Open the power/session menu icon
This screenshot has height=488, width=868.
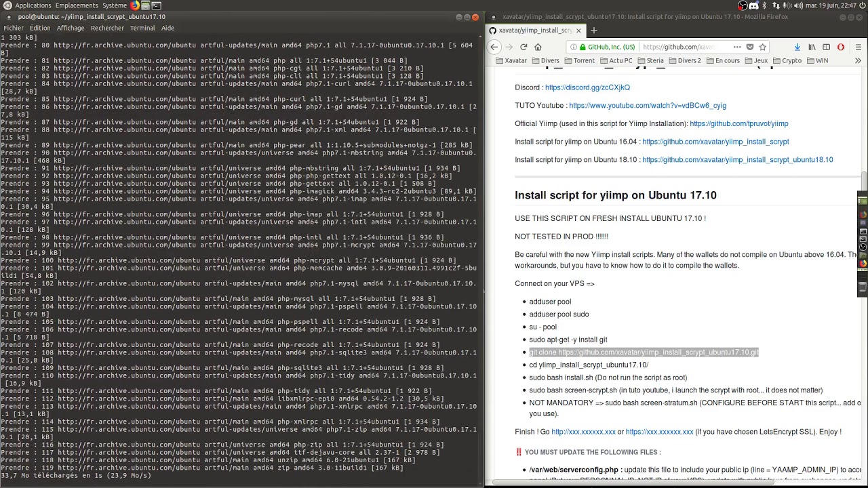coord(862,5)
